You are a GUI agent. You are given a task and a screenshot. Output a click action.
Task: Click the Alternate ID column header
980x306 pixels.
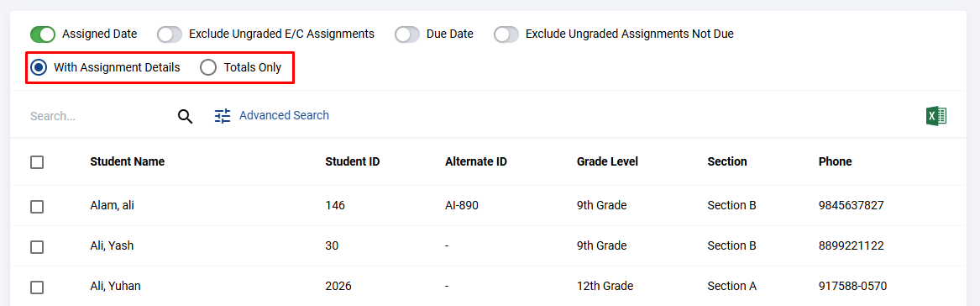pyautogui.click(x=475, y=161)
